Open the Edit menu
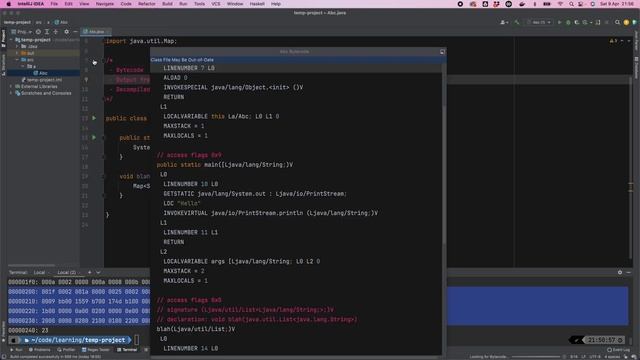This screenshot has width=640, height=360. (69, 4)
